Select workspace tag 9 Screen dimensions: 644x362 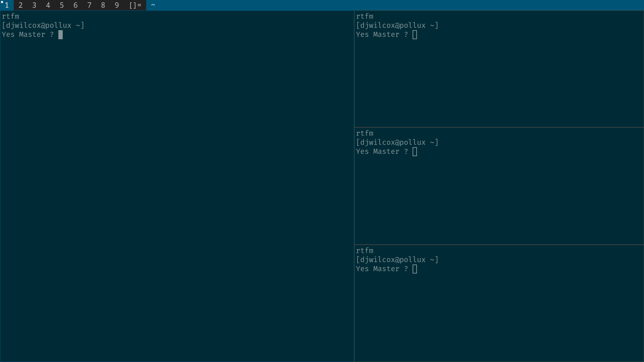(x=117, y=5)
